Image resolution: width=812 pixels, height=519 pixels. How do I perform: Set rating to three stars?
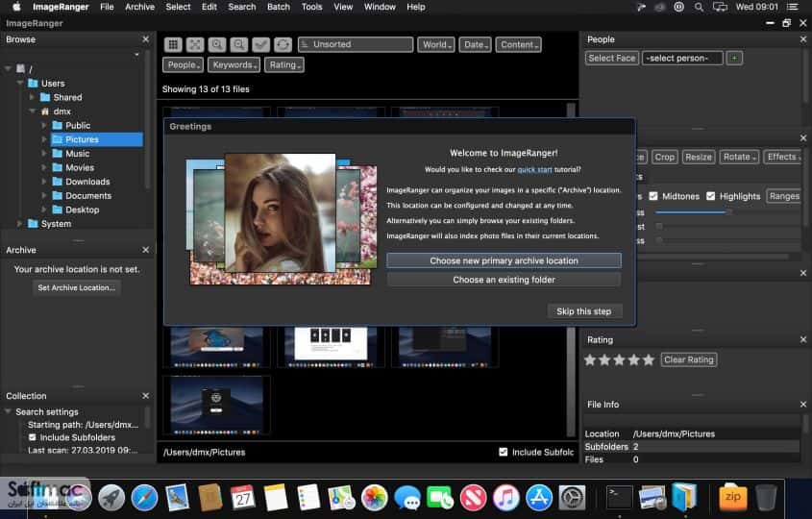click(620, 360)
